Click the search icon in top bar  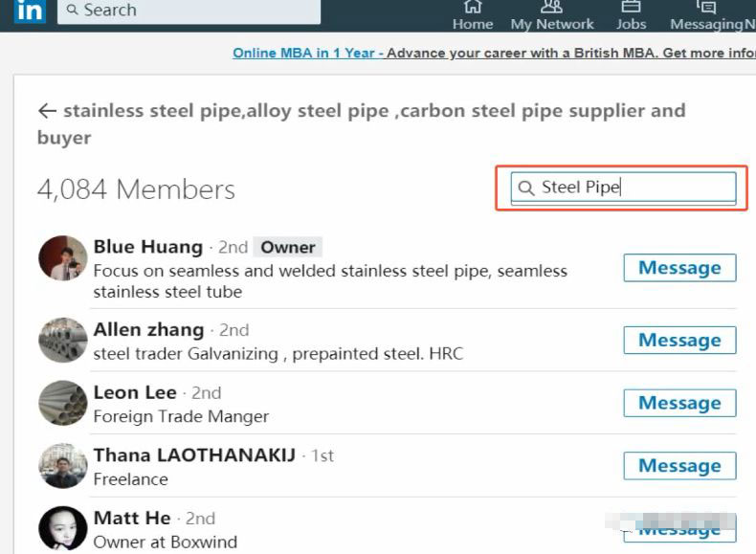(x=73, y=11)
